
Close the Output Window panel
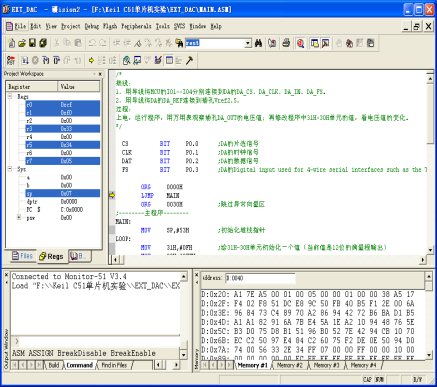tap(6, 275)
